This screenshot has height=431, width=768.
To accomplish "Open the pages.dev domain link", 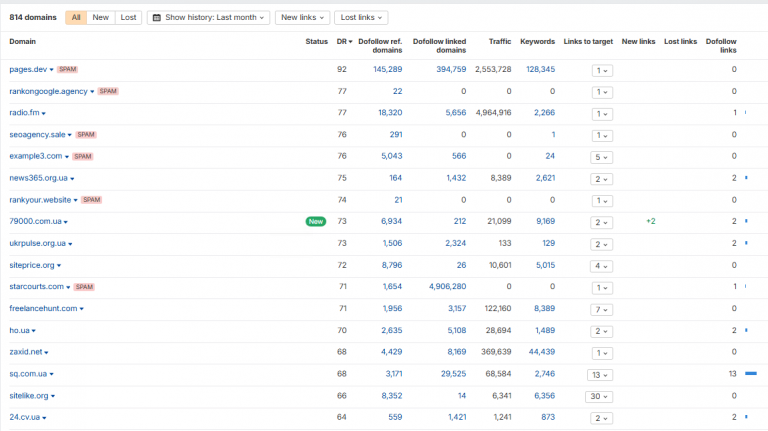I will pyautogui.click(x=28, y=70).
